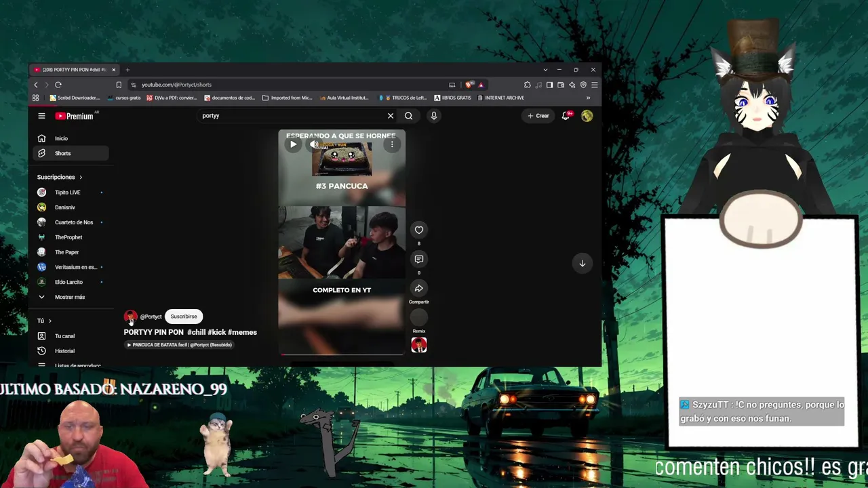Screen dimensions: 868x488
Task: Open the Cuarteto de Nos subscription
Action: tap(71, 222)
